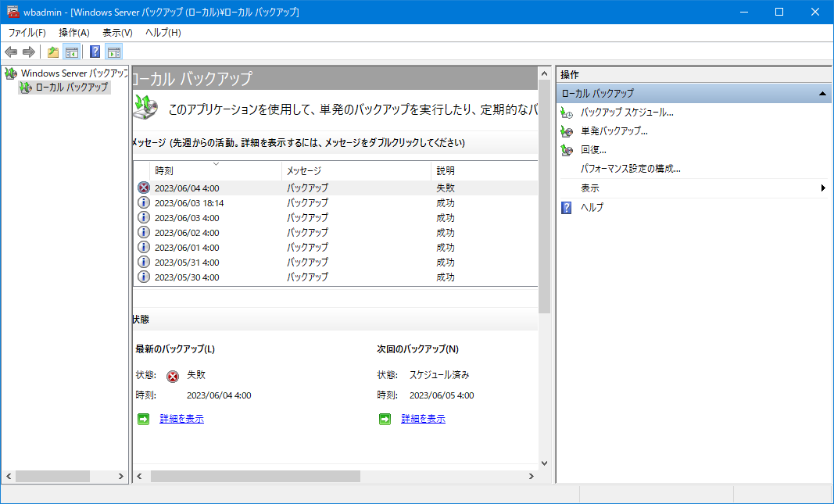This screenshot has width=834, height=504.
Task: Start 単発バックアップ... action
Action: [x=614, y=131]
